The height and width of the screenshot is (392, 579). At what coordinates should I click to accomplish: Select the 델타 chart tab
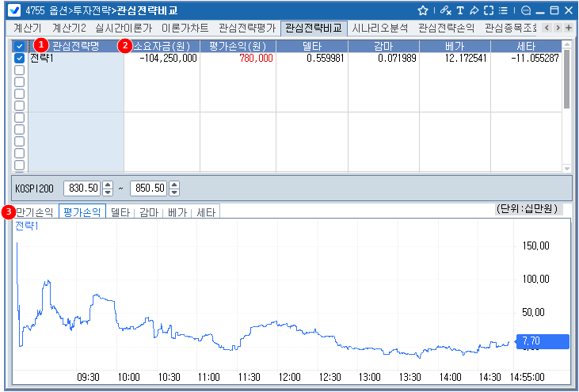point(120,212)
